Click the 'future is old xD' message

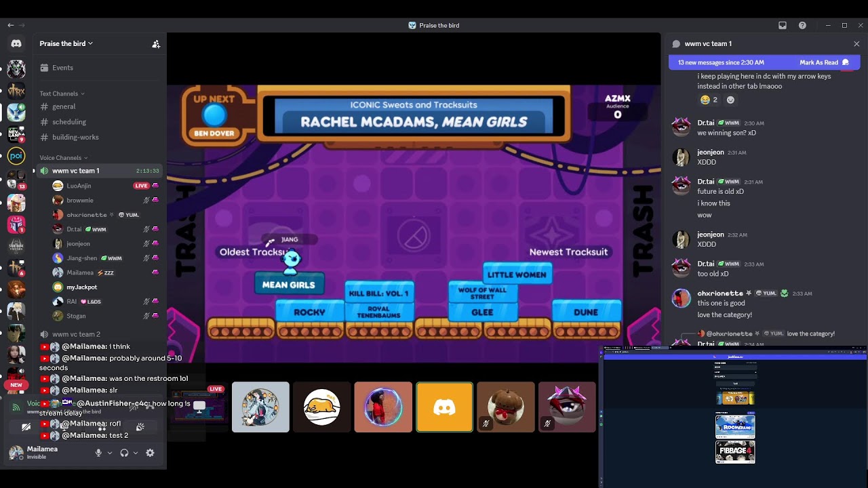(720, 192)
